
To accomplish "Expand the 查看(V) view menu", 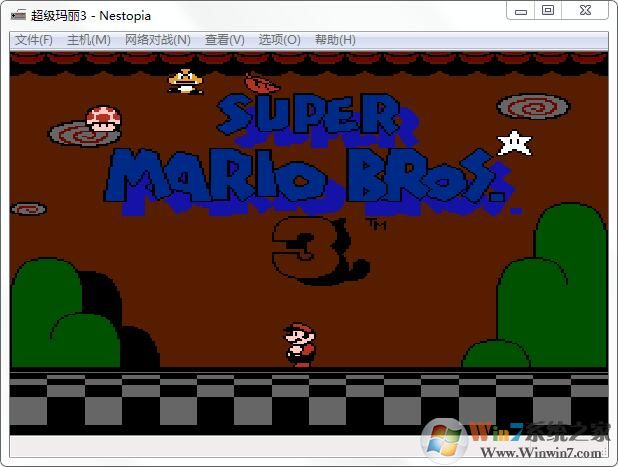I will (224, 40).
